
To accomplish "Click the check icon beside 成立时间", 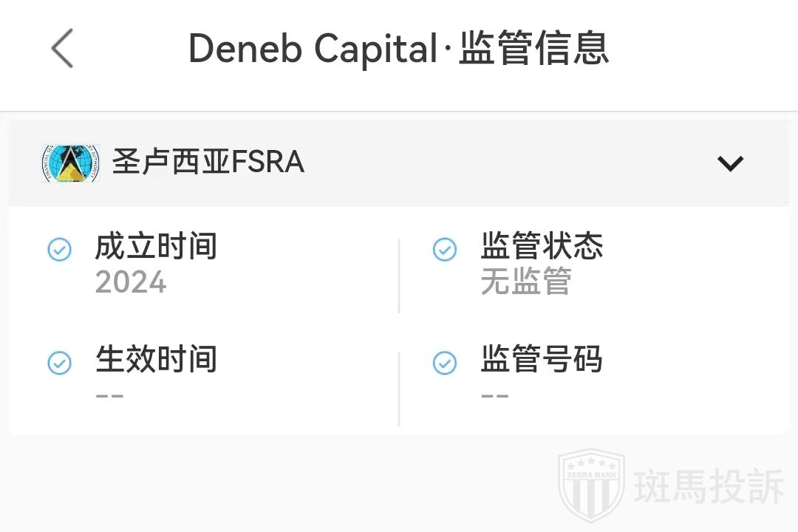I will click(60, 250).
